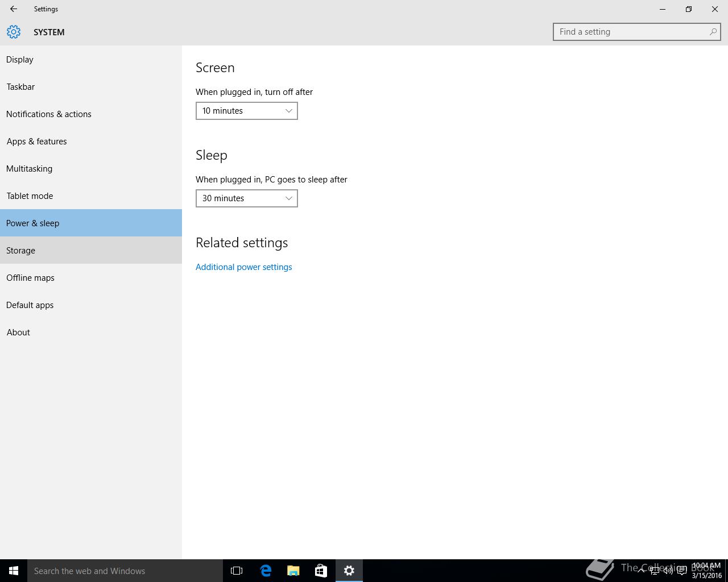Select Display in the sidebar
The height and width of the screenshot is (582, 728).
pyautogui.click(x=91, y=59)
